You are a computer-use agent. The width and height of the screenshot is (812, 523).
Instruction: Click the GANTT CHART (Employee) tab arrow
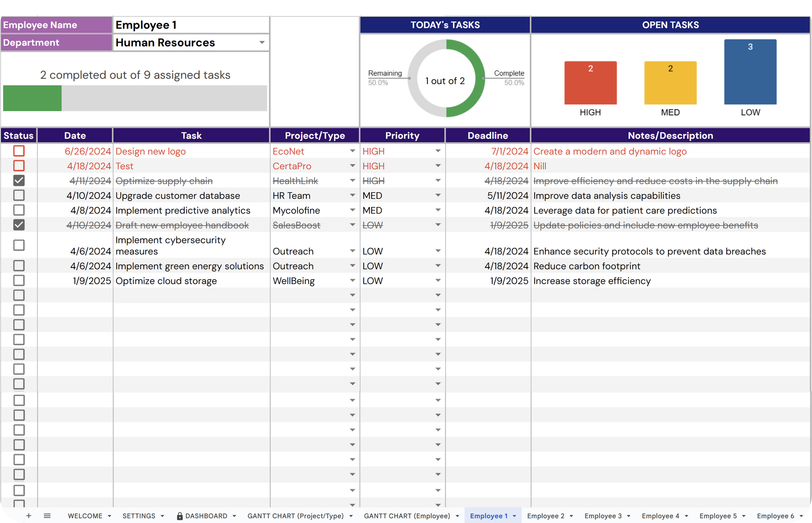[457, 516]
